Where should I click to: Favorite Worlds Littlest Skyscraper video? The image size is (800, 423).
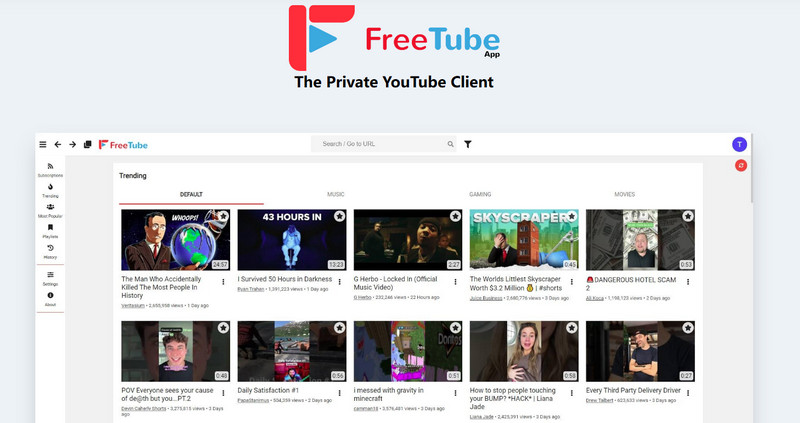click(x=572, y=216)
